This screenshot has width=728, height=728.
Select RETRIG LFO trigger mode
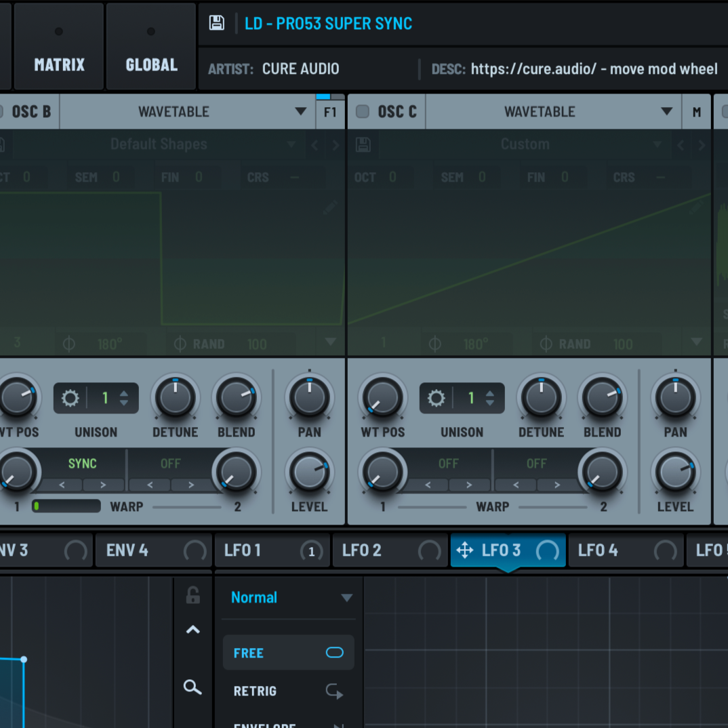pyautogui.click(x=288, y=691)
